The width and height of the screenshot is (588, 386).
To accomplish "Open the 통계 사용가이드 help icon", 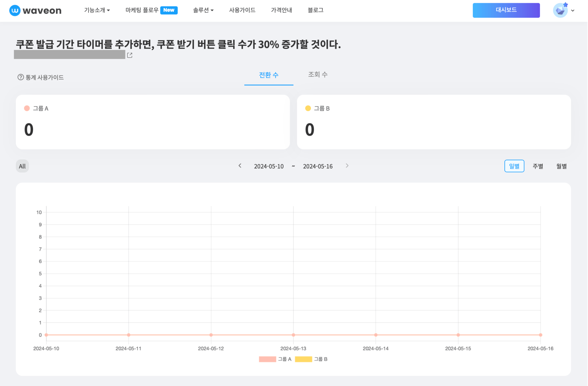I will click(20, 77).
